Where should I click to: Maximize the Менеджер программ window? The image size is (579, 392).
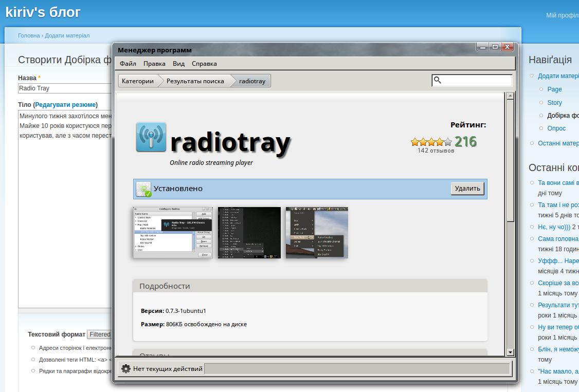pos(495,47)
